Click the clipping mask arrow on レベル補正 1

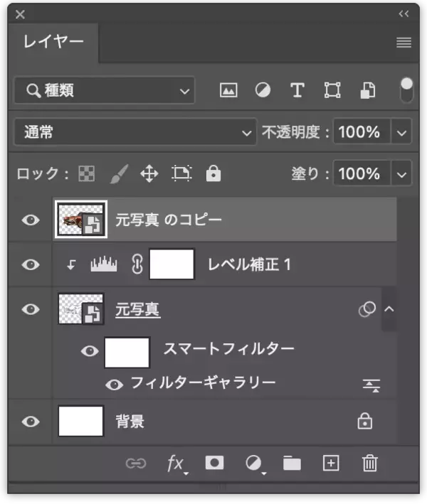click(71, 264)
